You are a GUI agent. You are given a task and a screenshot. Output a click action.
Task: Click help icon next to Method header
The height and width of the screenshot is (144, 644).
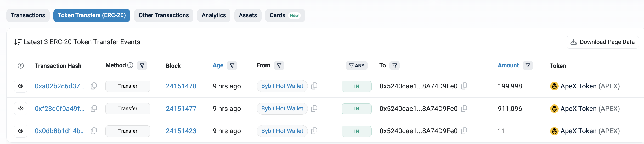(130, 65)
